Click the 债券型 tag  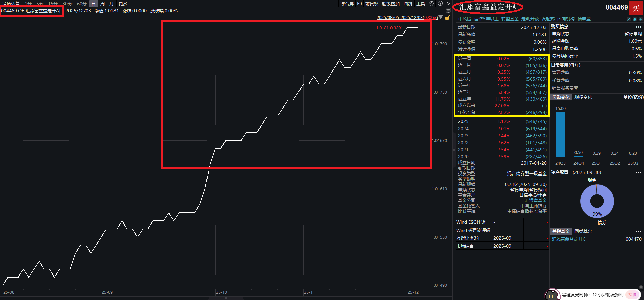(584, 19)
